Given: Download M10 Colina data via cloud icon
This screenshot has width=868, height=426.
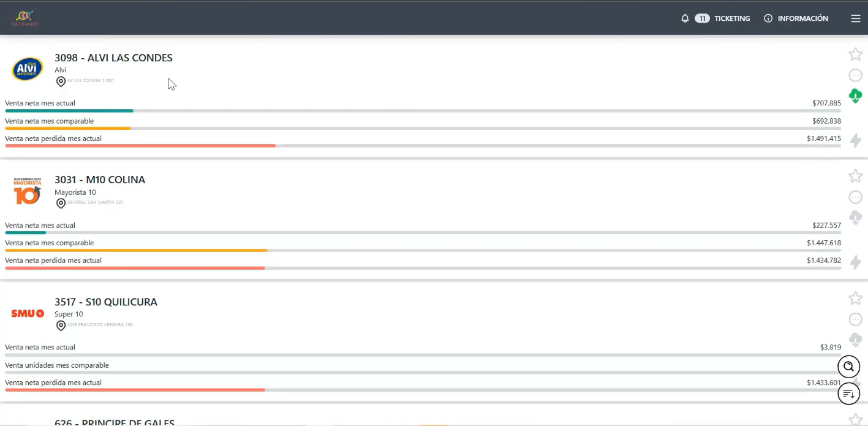Looking at the screenshot, I should 855,218.
